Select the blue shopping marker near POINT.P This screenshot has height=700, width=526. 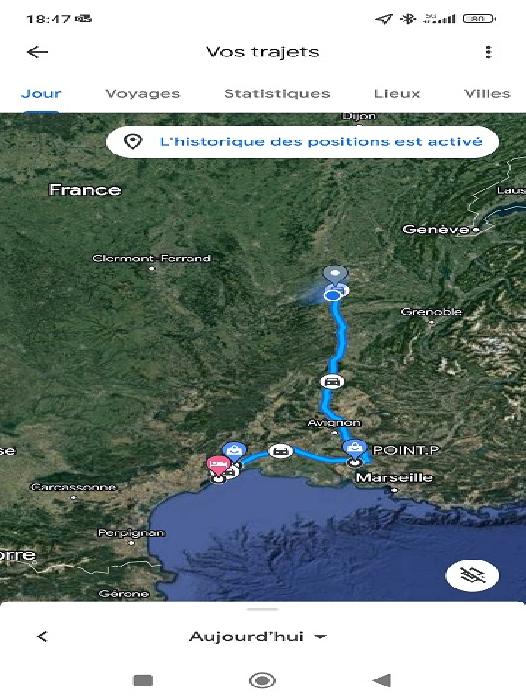[355, 448]
